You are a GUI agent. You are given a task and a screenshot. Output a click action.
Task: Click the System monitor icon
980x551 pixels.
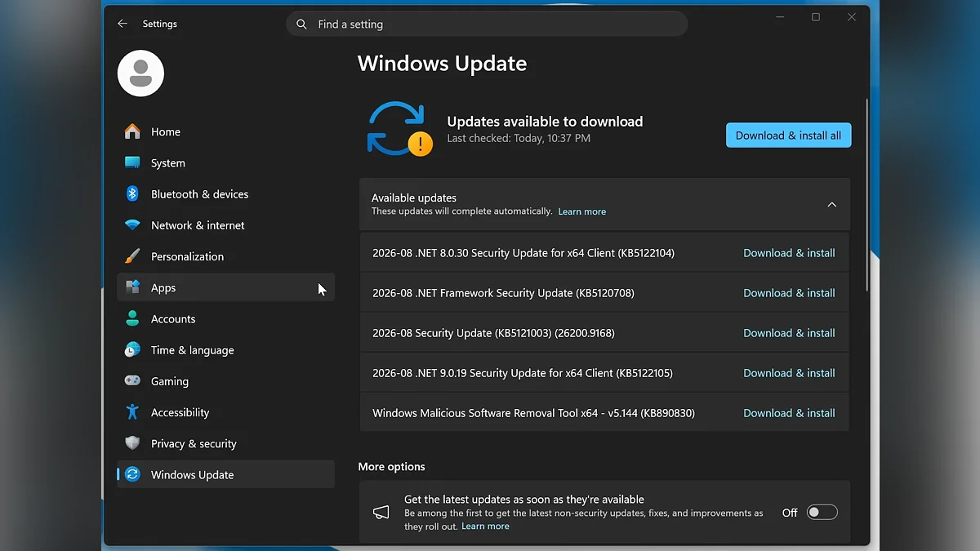(132, 162)
